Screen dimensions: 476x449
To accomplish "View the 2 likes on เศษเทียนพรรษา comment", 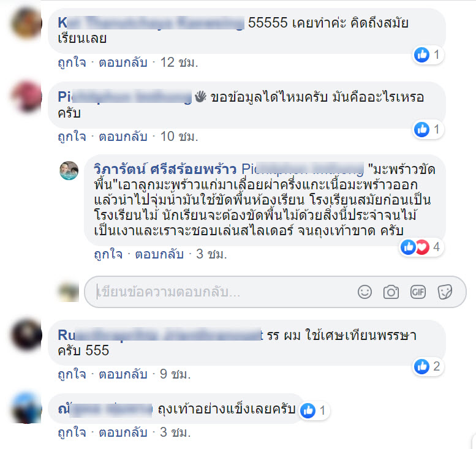I will pos(428,367).
